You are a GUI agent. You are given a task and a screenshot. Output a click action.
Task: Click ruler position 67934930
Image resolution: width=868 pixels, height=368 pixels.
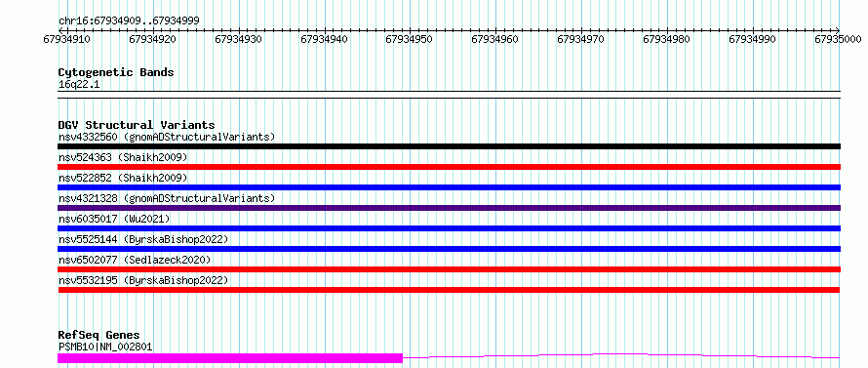[238, 39]
